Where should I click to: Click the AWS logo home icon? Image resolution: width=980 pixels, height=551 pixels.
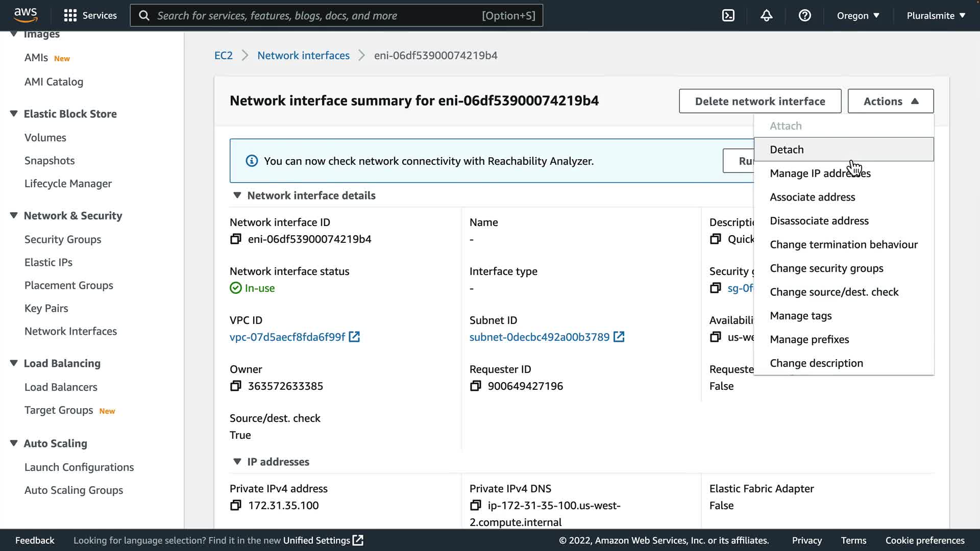(26, 15)
